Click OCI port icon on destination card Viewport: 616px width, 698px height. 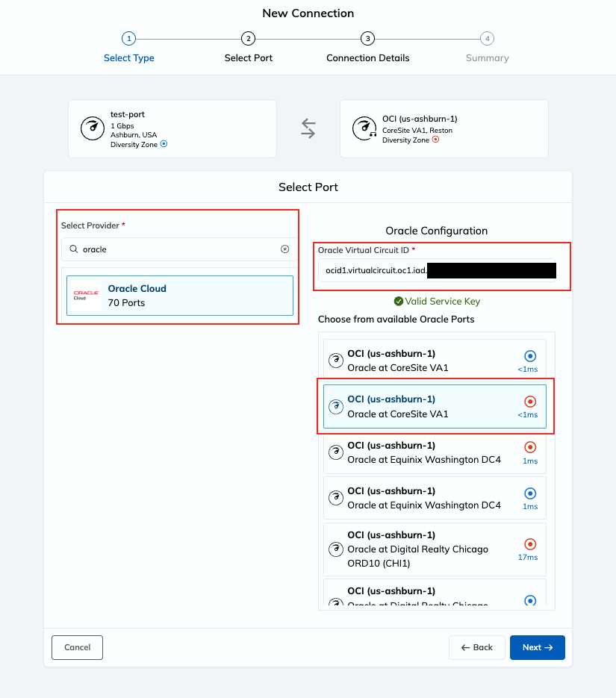point(364,128)
